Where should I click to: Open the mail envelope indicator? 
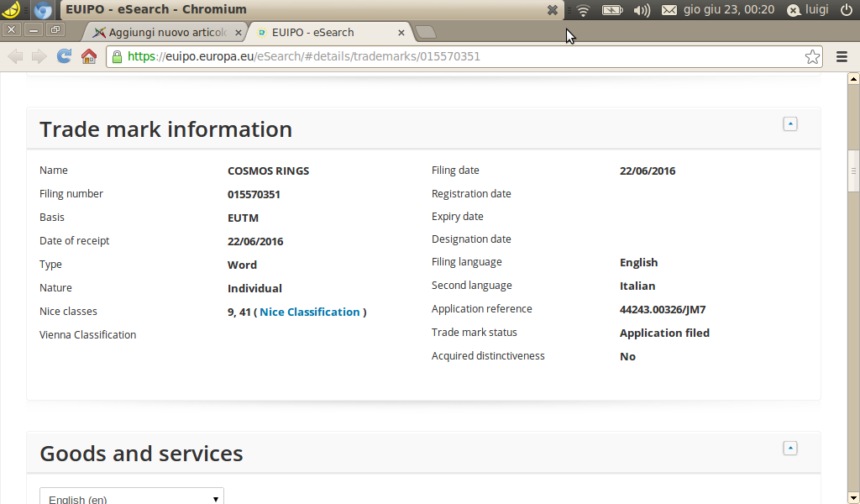(669, 10)
